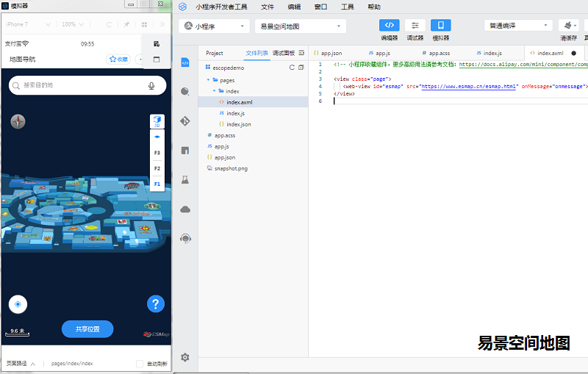Collapse the pages folder
Viewport: 588px width, 374px height.
tap(209, 80)
